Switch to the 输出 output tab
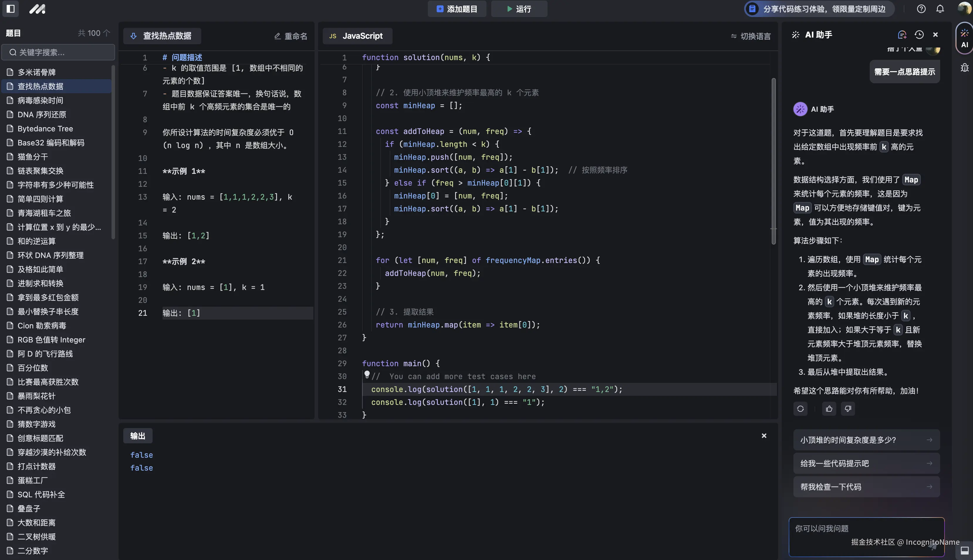 click(x=137, y=436)
